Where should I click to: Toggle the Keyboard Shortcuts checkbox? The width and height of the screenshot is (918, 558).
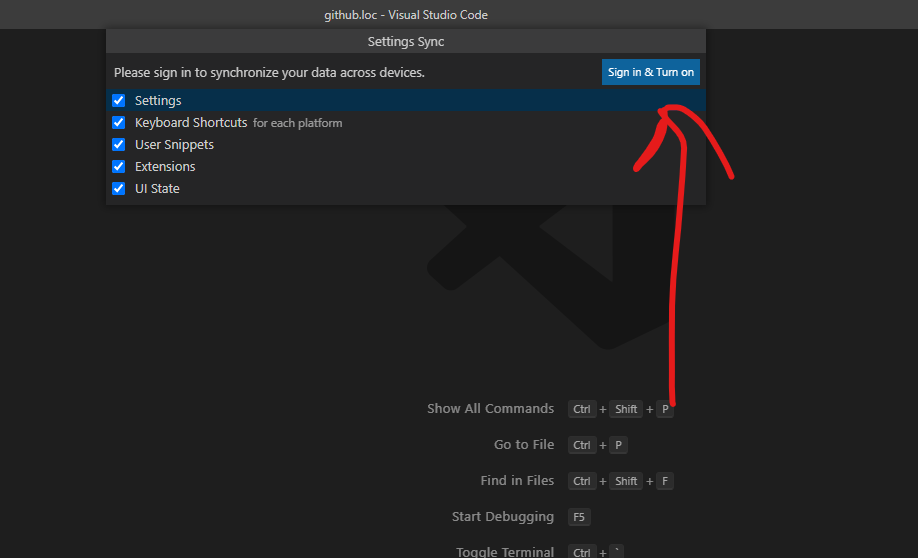click(x=118, y=122)
